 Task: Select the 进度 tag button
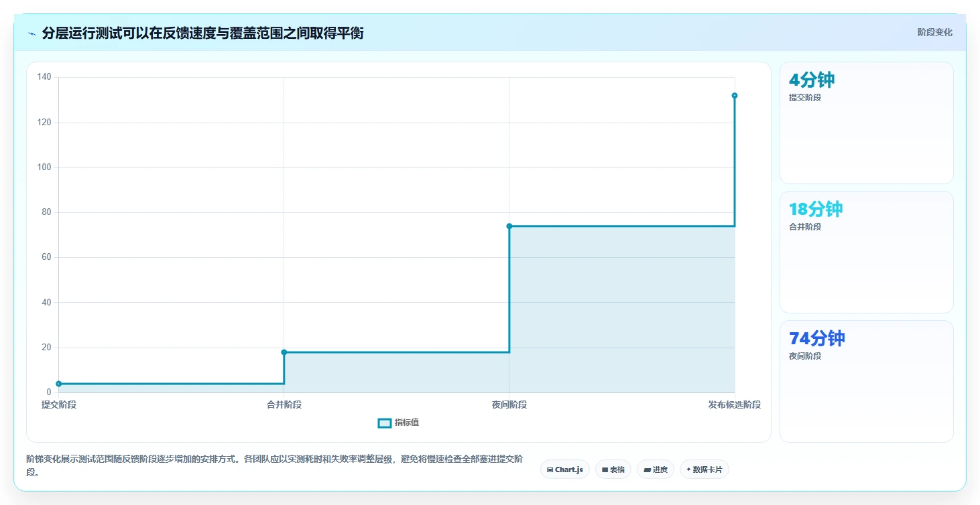coord(656,470)
